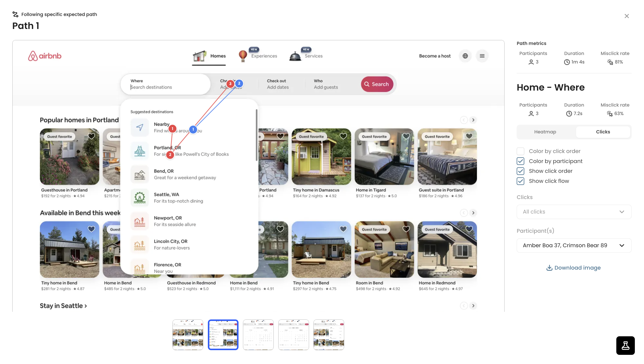Click previous arrow for Popular homes in Portland
This screenshot has height=364, width=644.
pos(464,120)
